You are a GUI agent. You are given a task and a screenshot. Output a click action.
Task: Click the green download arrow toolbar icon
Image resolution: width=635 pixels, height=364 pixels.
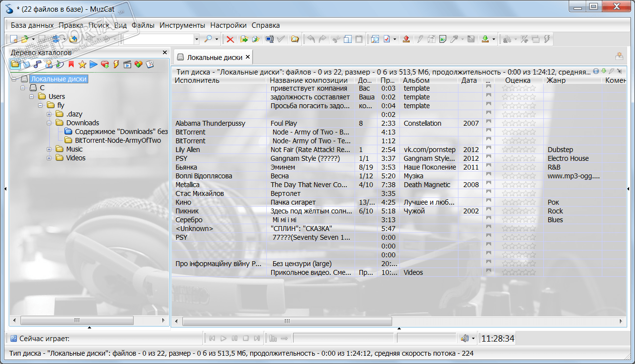(485, 39)
